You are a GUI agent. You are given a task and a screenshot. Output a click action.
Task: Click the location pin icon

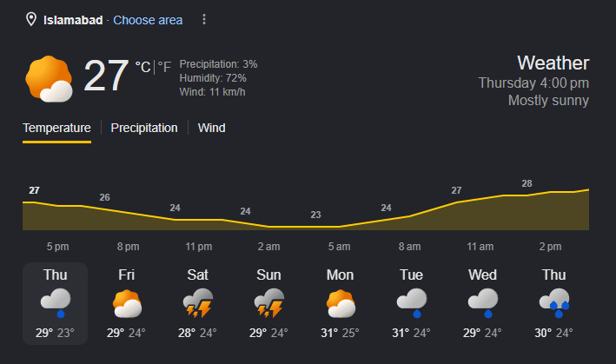(31, 19)
